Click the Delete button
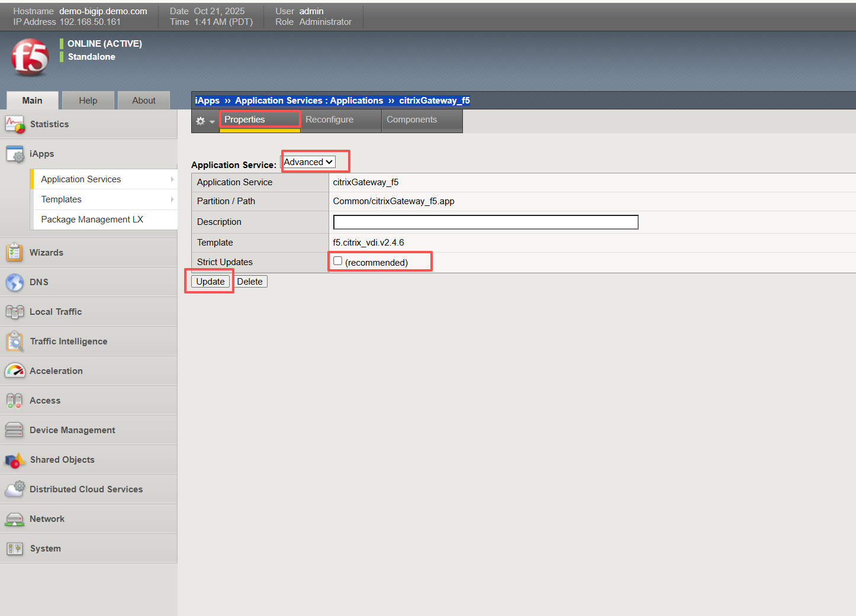Image resolution: width=856 pixels, height=616 pixels. [x=250, y=281]
